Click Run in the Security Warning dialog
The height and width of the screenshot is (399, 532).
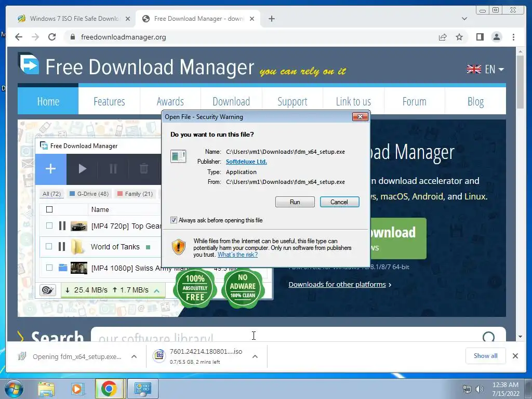(295, 202)
